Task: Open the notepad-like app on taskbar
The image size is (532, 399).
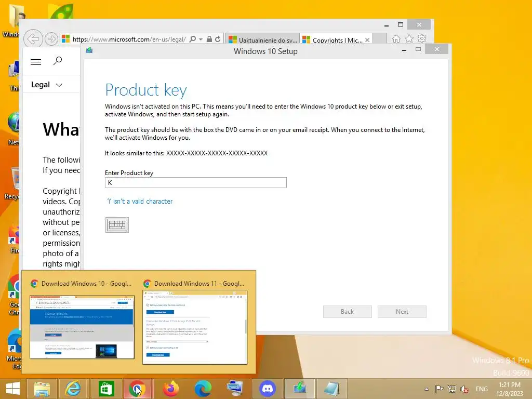Action: (331, 389)
